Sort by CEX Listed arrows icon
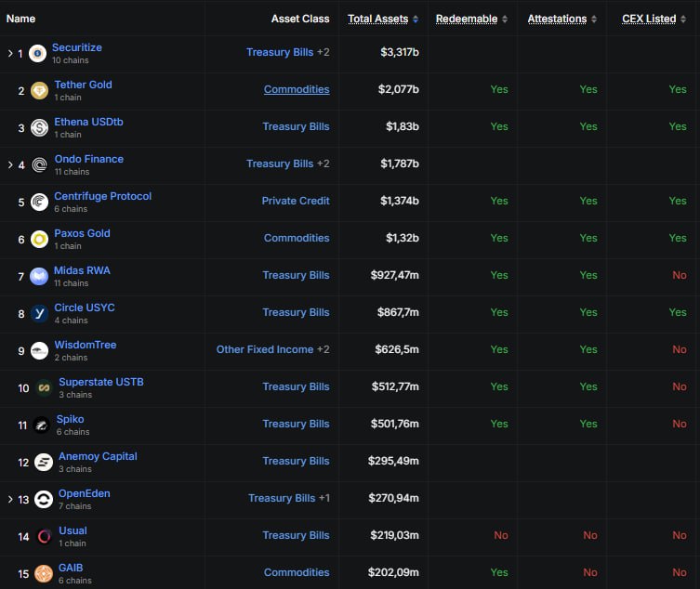Image resolution: width=700 pixels, height=589 pixels. [683, 20]
